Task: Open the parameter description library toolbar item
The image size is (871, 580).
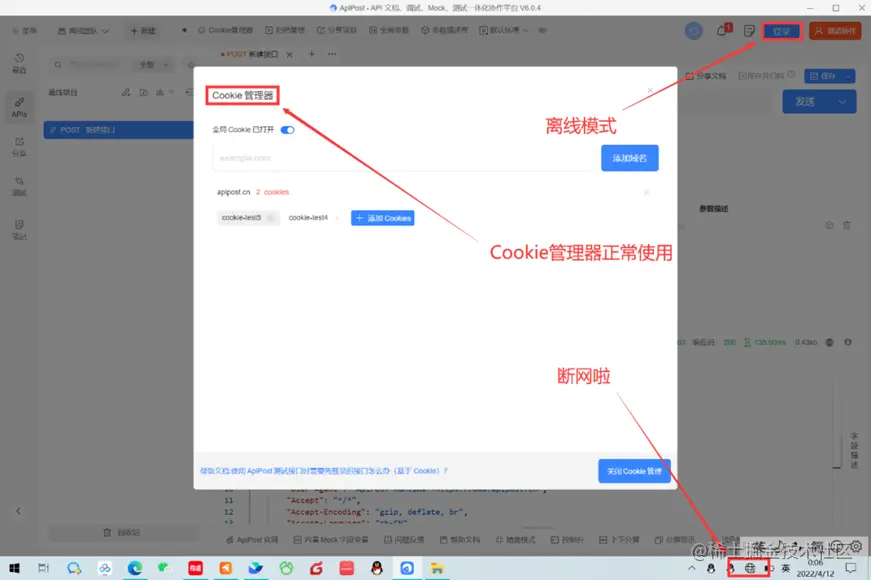Action: (x=444, y=30)
